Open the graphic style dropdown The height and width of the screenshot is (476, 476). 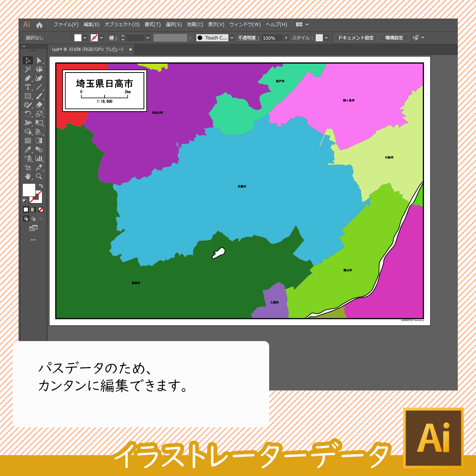[x=327, y=38]
